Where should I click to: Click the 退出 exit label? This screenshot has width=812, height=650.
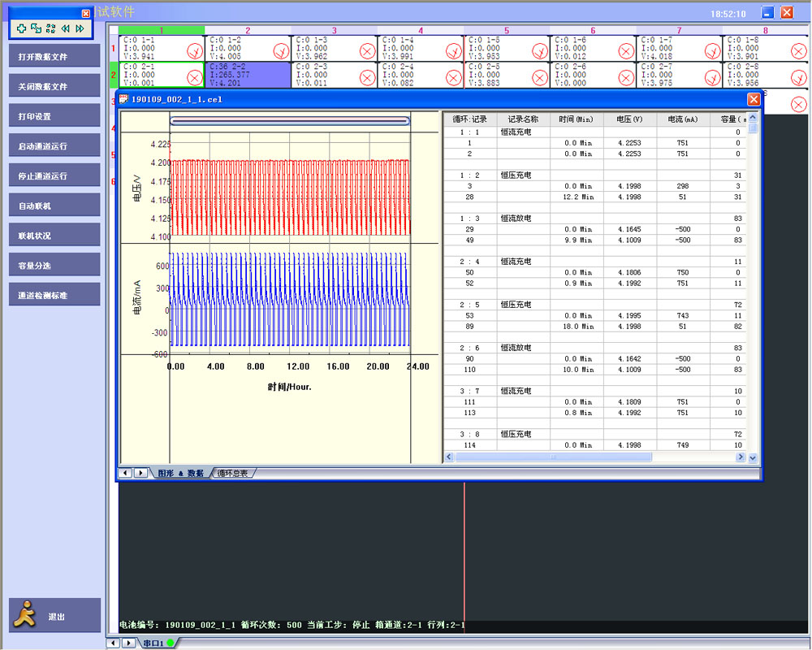[57, 617]
